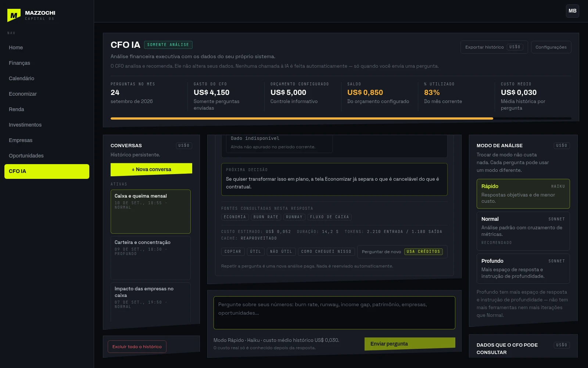The image size is (588, 368).
Task: Click the Gasto do CFO value US$ 4,150
Action: click(211, 92)
